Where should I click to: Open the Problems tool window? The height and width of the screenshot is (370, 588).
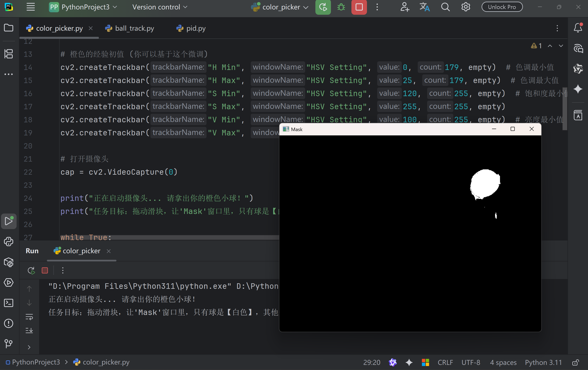point(9,323)
